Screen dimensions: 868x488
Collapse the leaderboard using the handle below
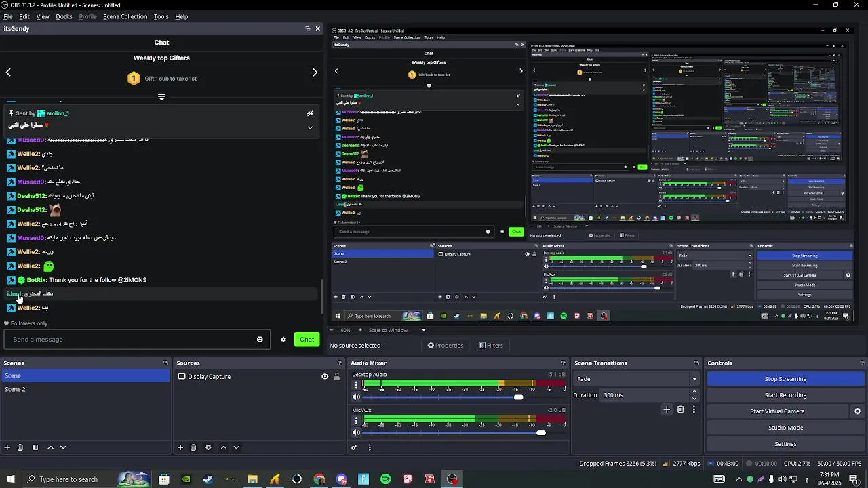[161, 97]
